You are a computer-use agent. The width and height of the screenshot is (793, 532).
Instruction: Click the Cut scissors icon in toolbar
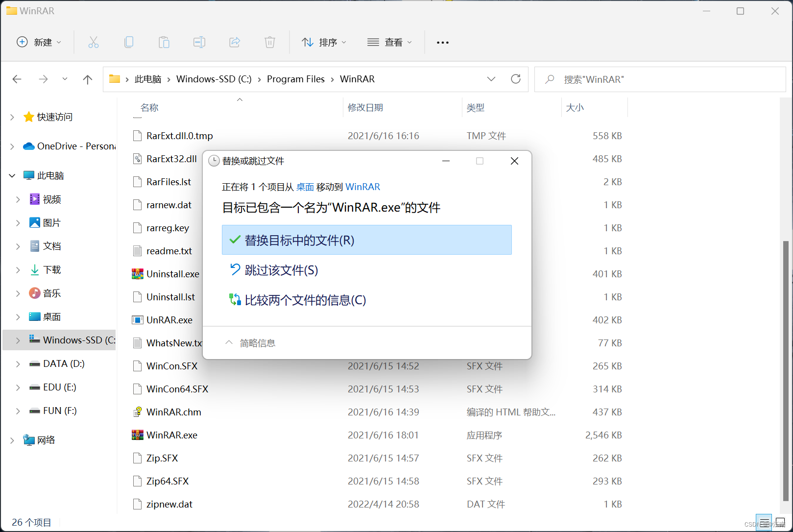click(x=93, y=42)
